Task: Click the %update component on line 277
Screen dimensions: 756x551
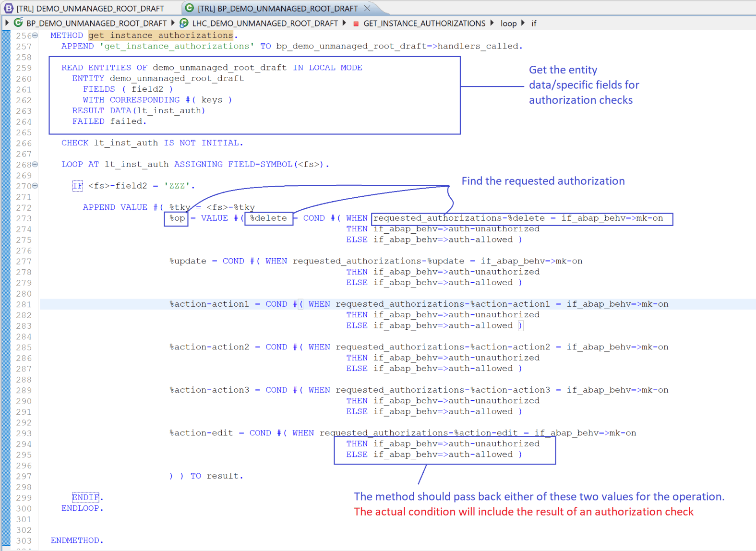Action: [188, 261]
